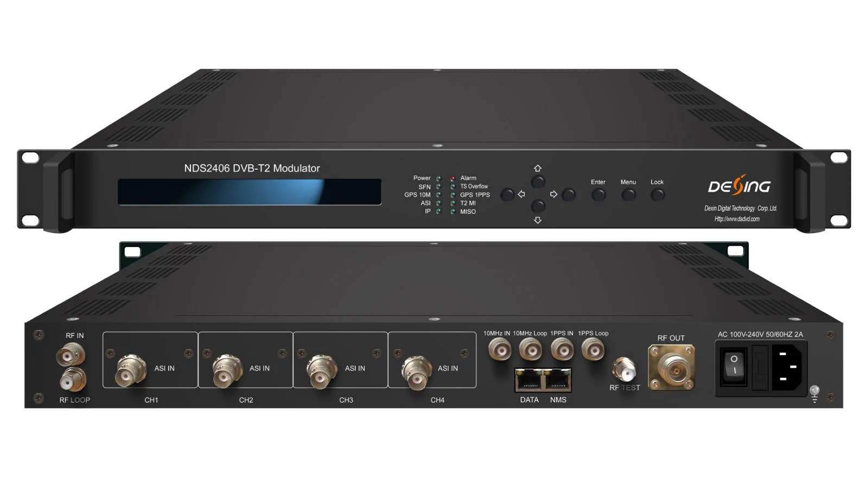
Task: Click the CH1 label text
Action: (151, 400)
